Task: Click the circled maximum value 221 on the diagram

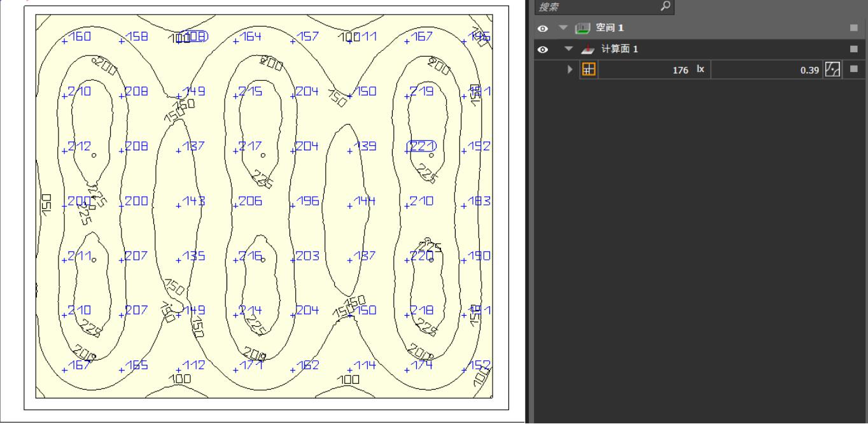Action: coord(421,146)
